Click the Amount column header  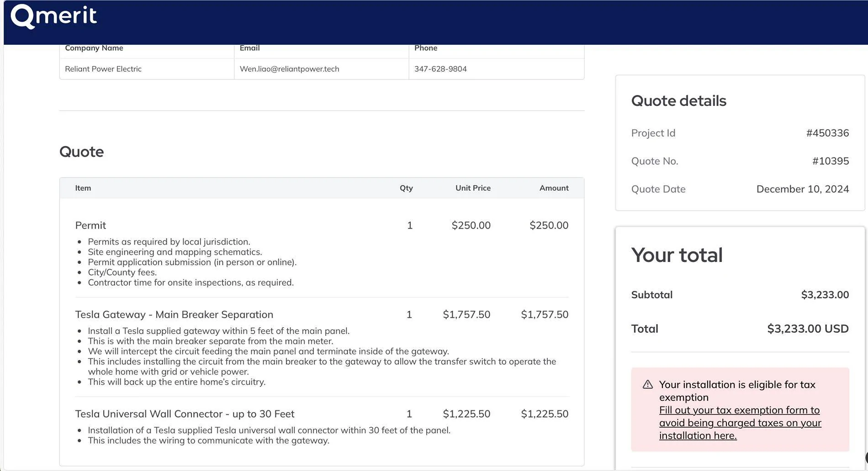[554, 188]
